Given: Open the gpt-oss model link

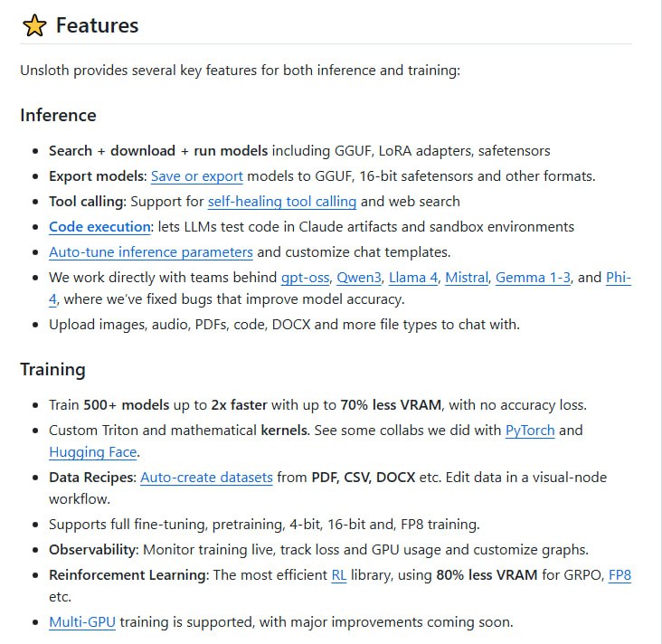Looking at the screenshot, I should tap(304, 278).
